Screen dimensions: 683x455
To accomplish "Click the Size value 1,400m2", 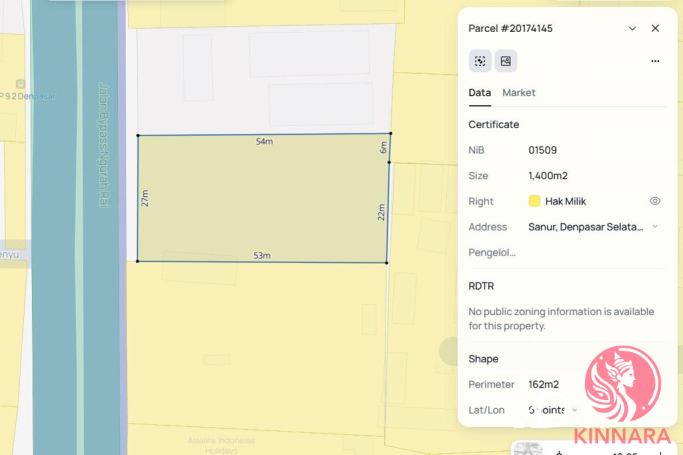I will tap(548, 175).
